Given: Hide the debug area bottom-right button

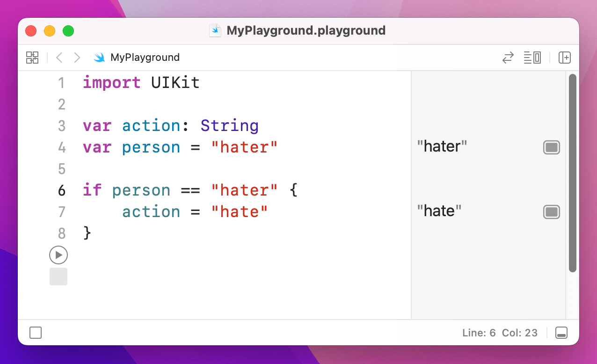Looking at the screenshot, I should (561, 333).
